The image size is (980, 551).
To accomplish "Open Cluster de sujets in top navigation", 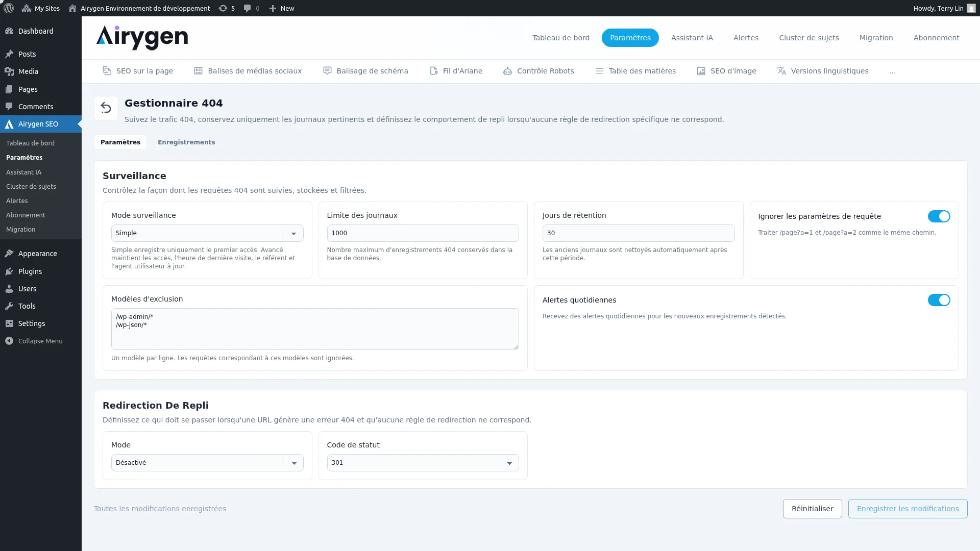I will click(x=808, y=38).
